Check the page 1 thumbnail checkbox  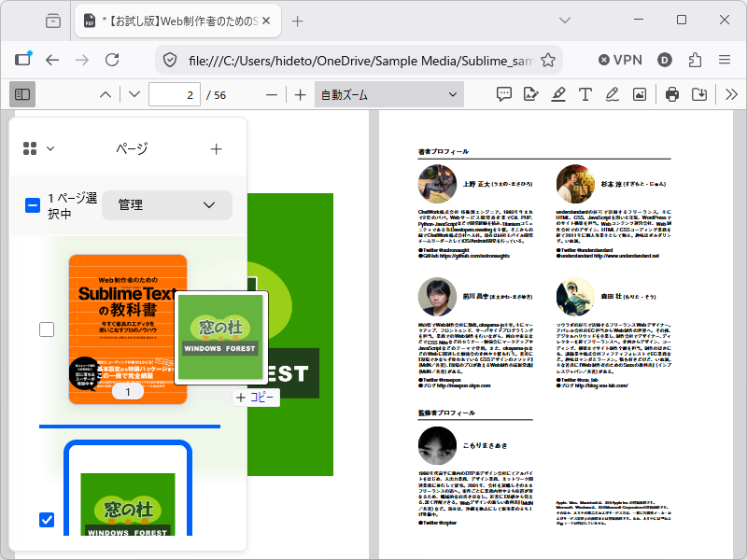(x=47, y=329)
